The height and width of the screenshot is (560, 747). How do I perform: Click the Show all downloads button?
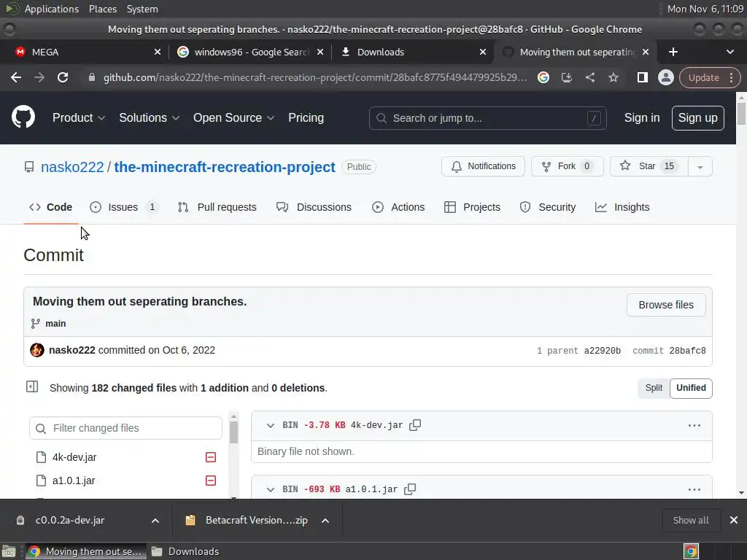point(690,520)
